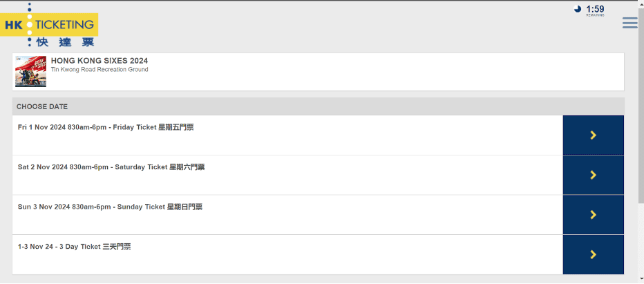Click arrow for Friday Ticket row
This screenshot has height=284, width=644.
pos(593,135)
